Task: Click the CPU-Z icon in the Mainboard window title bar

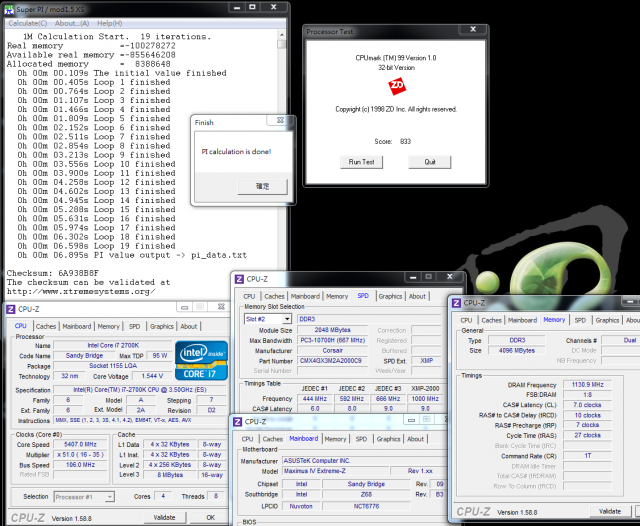Action: click(238, 422)
